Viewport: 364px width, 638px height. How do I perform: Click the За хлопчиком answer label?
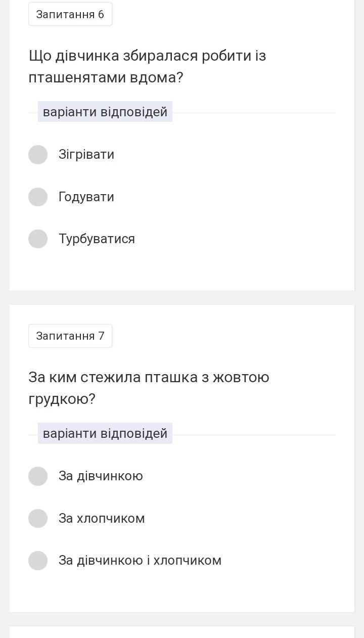pos(102,518)
